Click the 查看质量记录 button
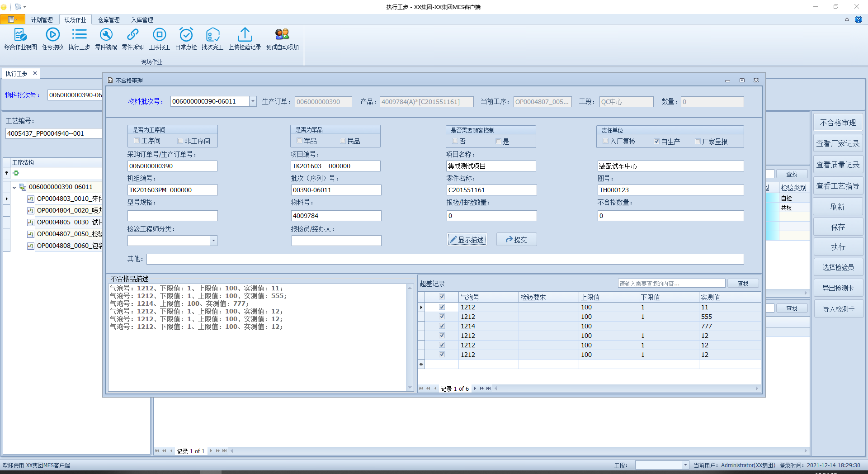Image resolution: width=868 pixels, height=474 pixels. pyautogui.click(x=838, y=165)
